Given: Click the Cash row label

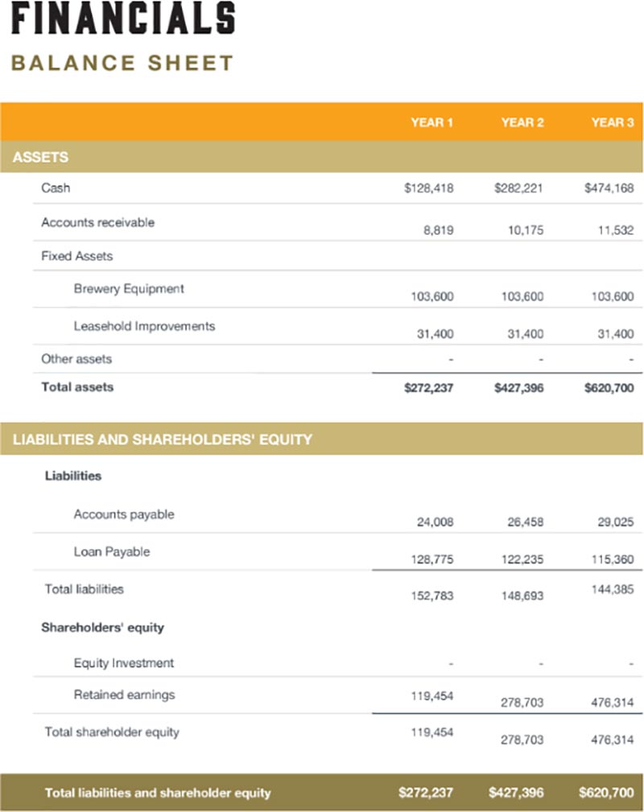Looking at the screenshot, I should tap(56, 188).
